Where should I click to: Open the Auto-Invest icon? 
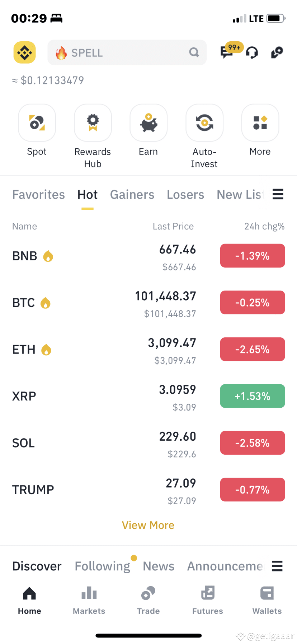204,123
